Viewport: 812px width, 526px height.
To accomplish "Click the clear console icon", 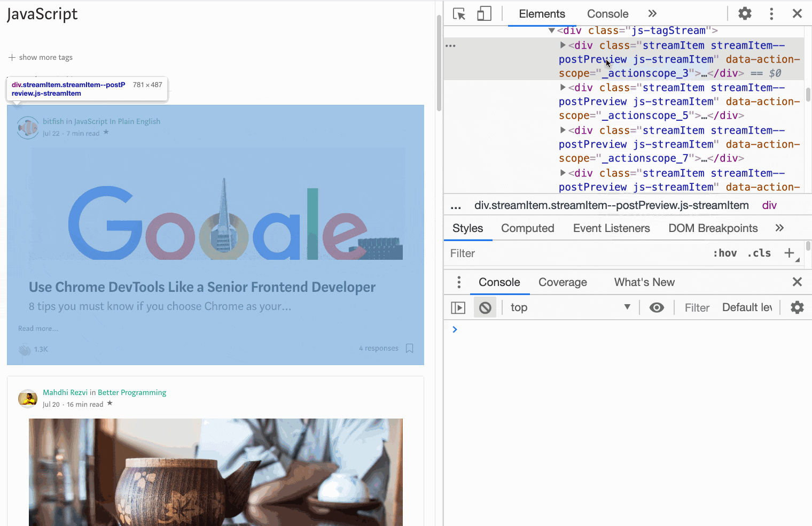I will coord(485,307).
